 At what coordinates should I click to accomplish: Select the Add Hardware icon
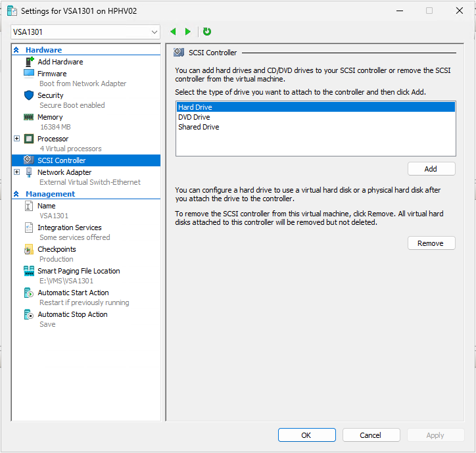tap(29, 62)
